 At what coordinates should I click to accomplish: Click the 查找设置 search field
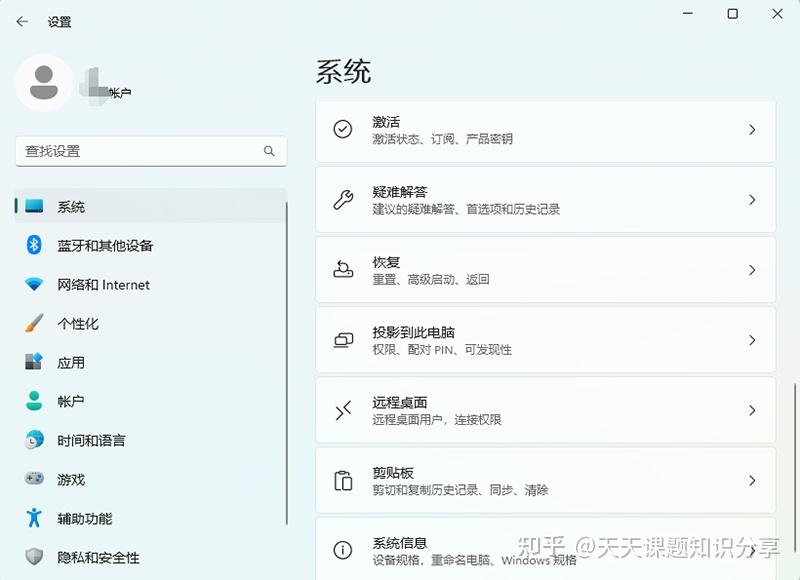151,151
